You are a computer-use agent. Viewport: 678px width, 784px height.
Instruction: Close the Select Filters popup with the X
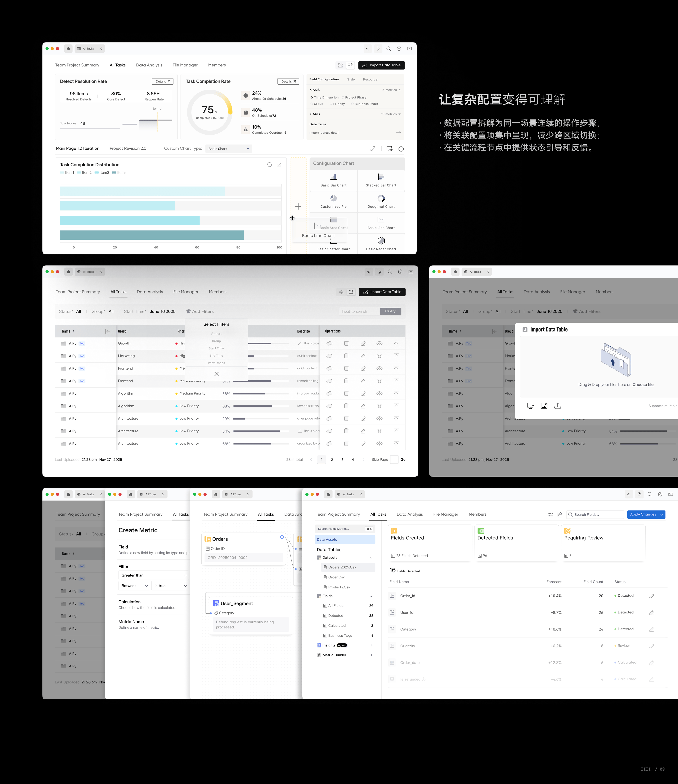[x=217, y=374]
